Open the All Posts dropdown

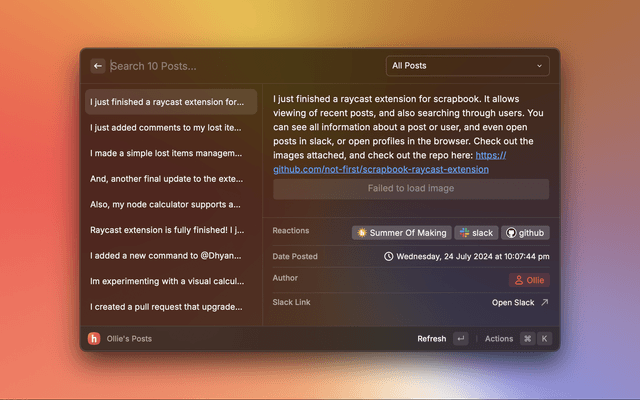click(x=467, y=66)
